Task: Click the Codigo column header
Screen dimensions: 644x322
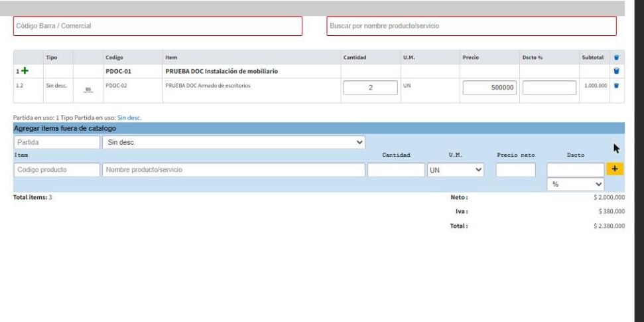Action: (x=114, y=58)
